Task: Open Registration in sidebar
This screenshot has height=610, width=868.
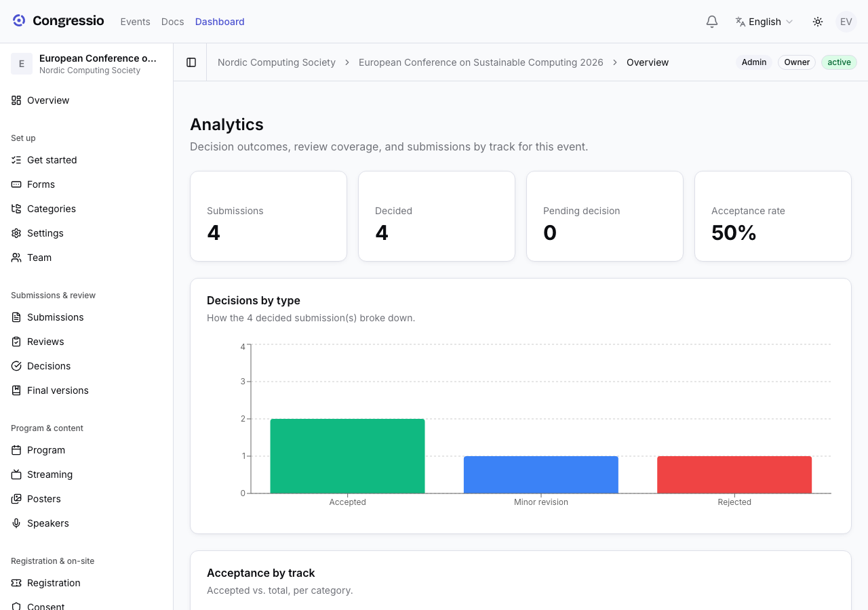Action: coord(86,583)
